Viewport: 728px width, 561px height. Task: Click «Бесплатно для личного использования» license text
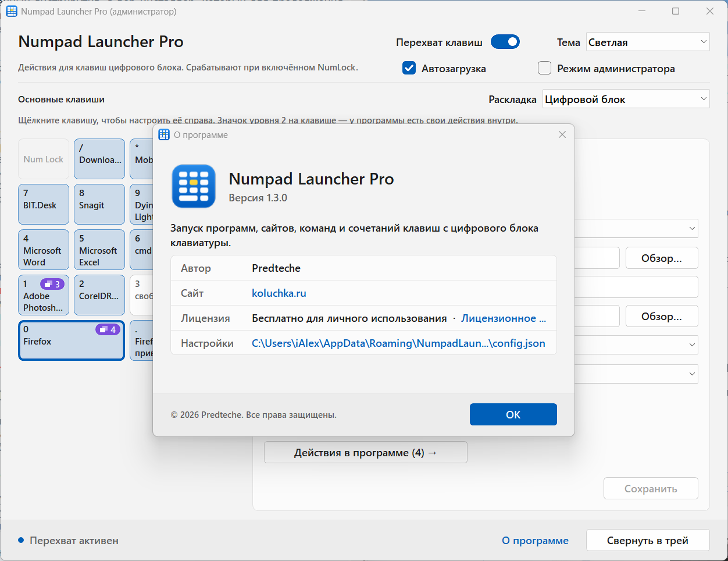click(349, 318)
